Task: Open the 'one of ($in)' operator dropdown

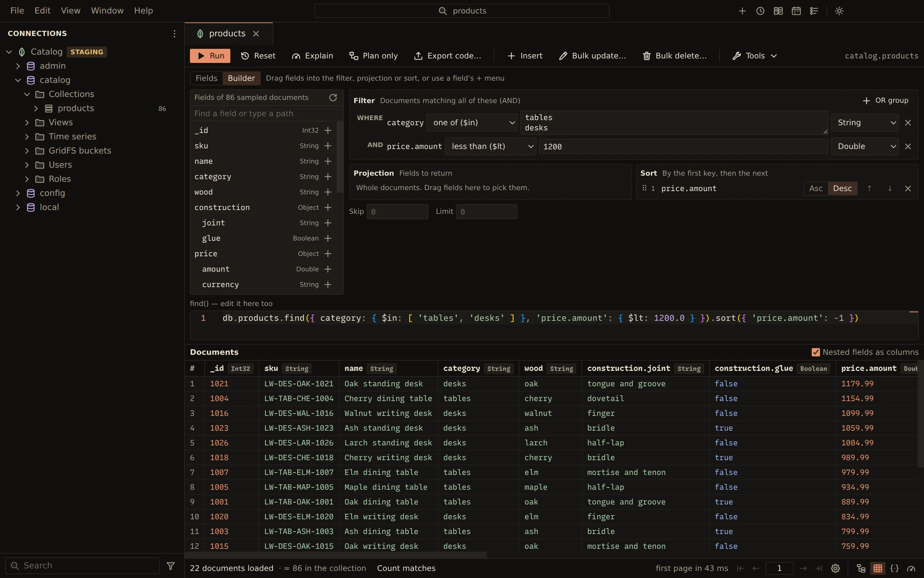Action: tap(472, 123)
